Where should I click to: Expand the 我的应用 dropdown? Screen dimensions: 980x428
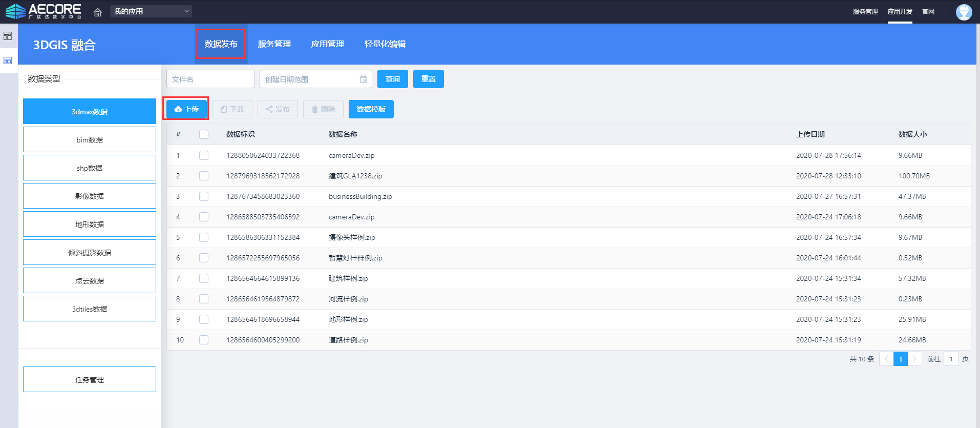[151, 11]
